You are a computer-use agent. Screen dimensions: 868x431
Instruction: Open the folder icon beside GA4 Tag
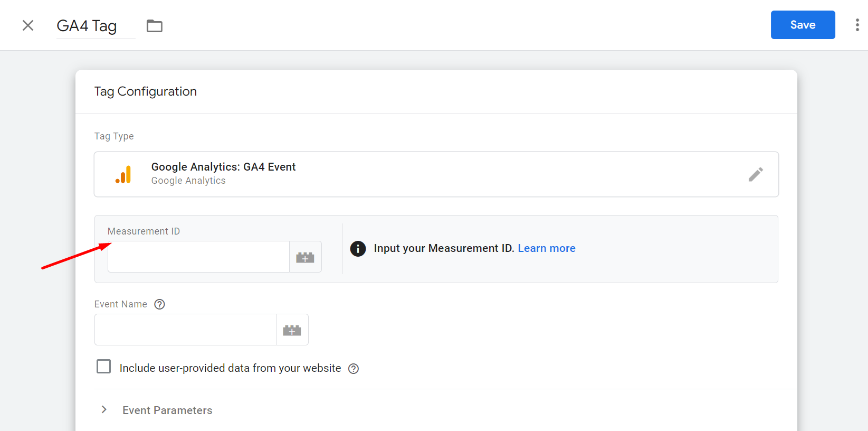tap(155, 26)
